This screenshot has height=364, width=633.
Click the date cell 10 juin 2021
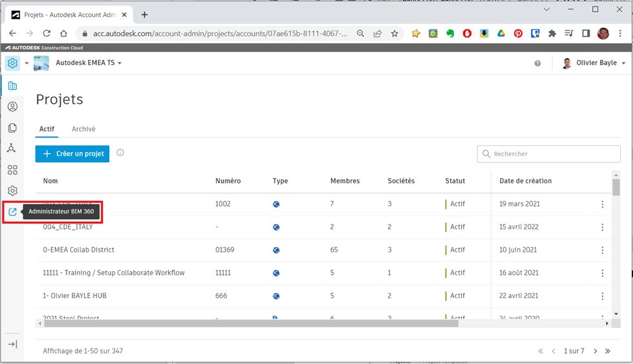click(518, 250)
